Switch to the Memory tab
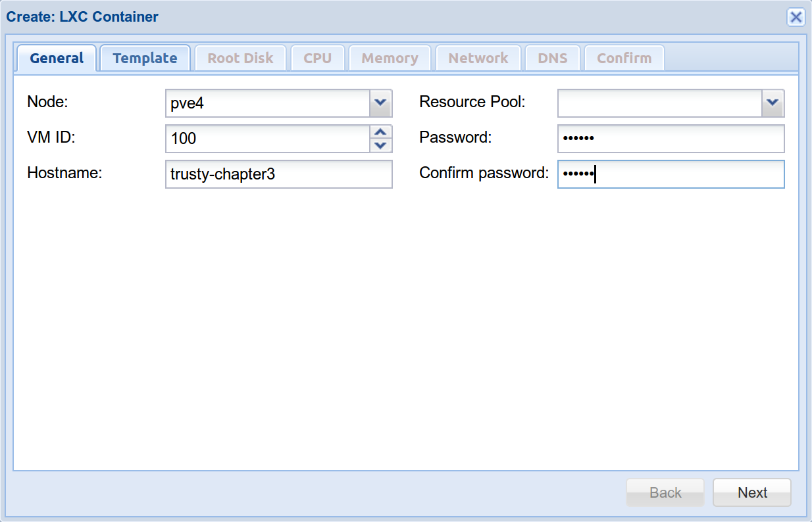812x522 pixels. 390,58
